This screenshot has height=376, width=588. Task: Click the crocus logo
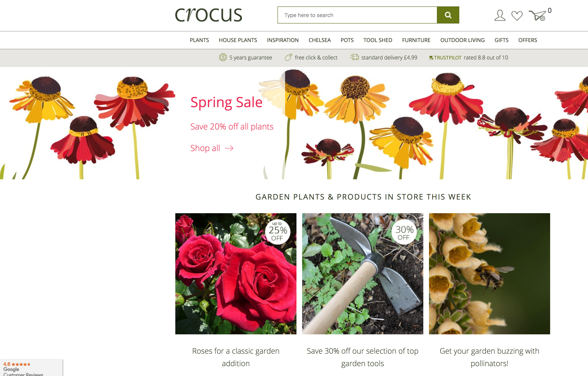point(209,15)
